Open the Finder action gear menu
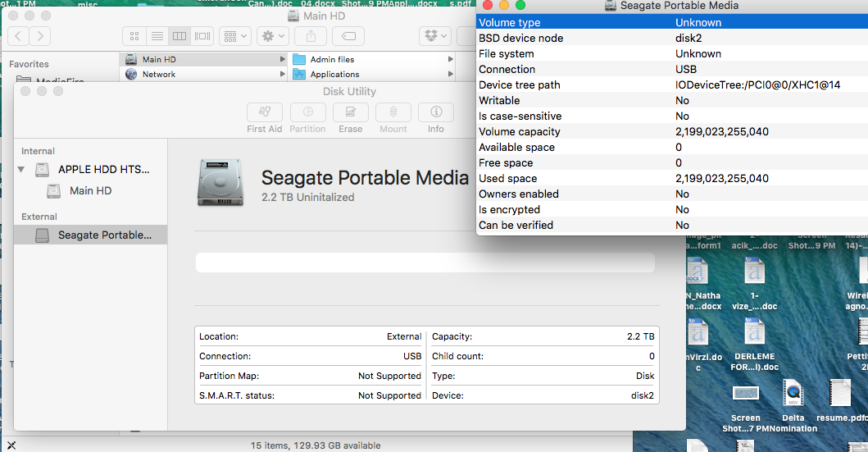This screenshot has height=452, width=868. pos(273,36)
